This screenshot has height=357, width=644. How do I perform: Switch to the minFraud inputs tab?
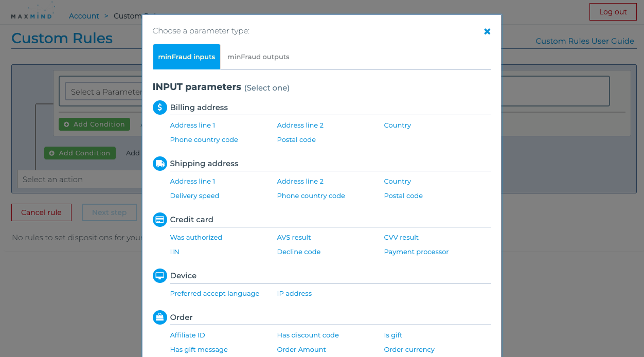click(x=187, y=57)
